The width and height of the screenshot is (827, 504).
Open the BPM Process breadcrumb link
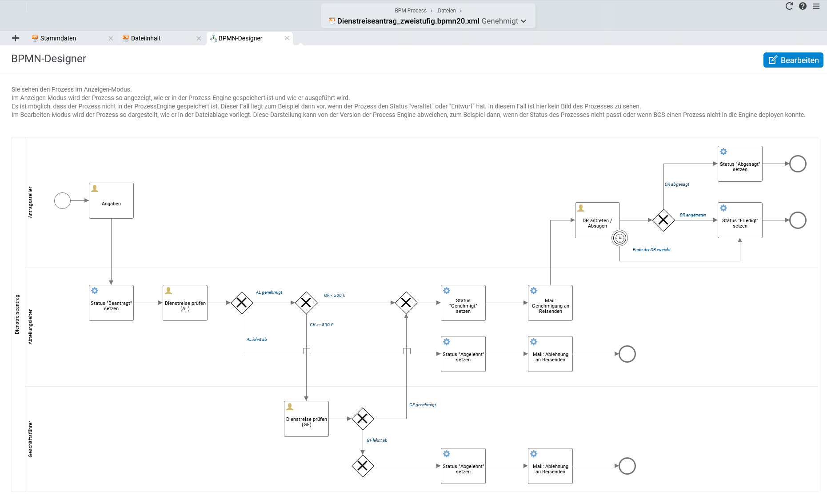click(x=411, y=11)
